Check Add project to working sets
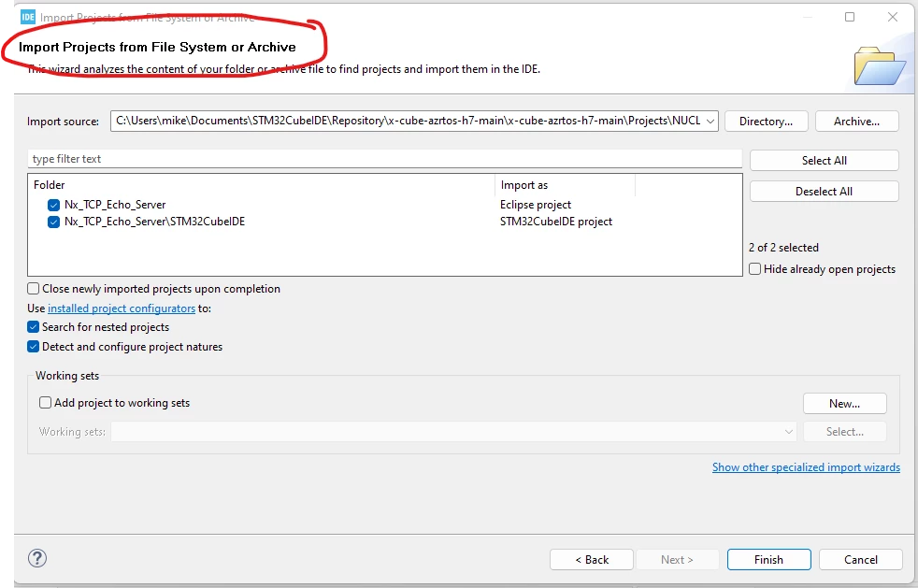Screen dimensions: 918x588 click(x=45, y=402)
